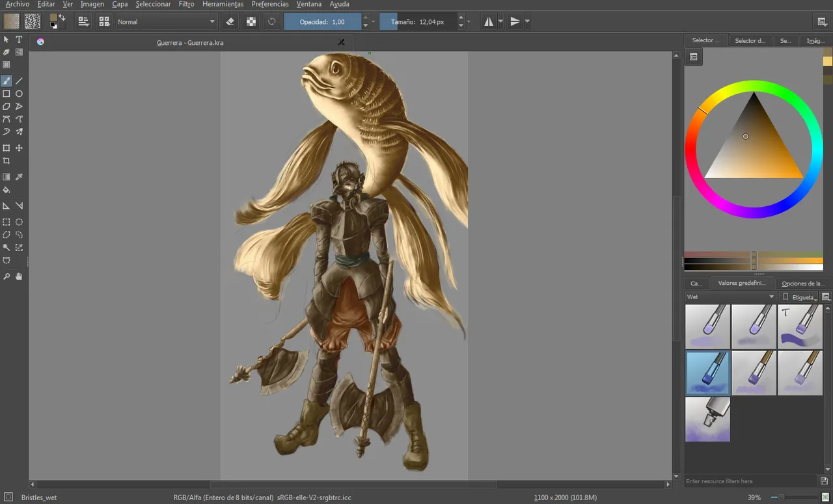Screen dimensions: 833x504
Task: Open the Editar menu
Action: pos(46,4)
